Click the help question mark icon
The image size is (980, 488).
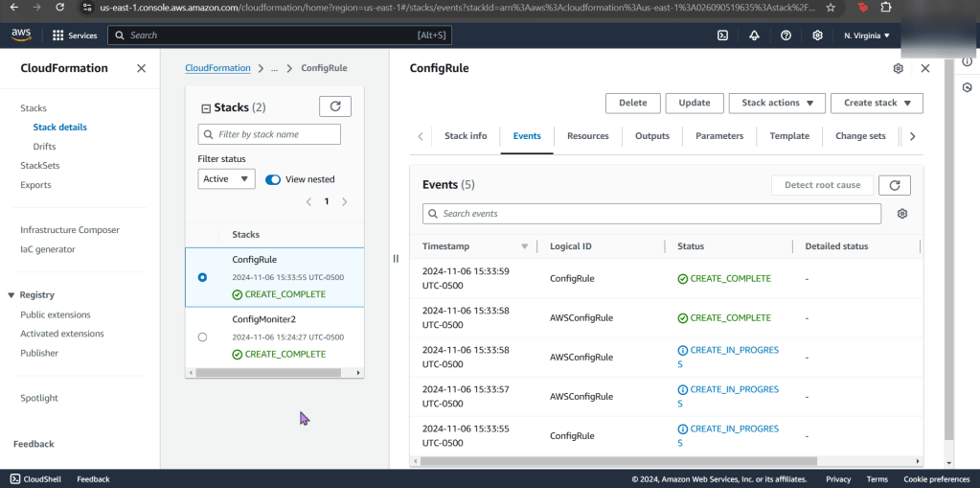786,35
